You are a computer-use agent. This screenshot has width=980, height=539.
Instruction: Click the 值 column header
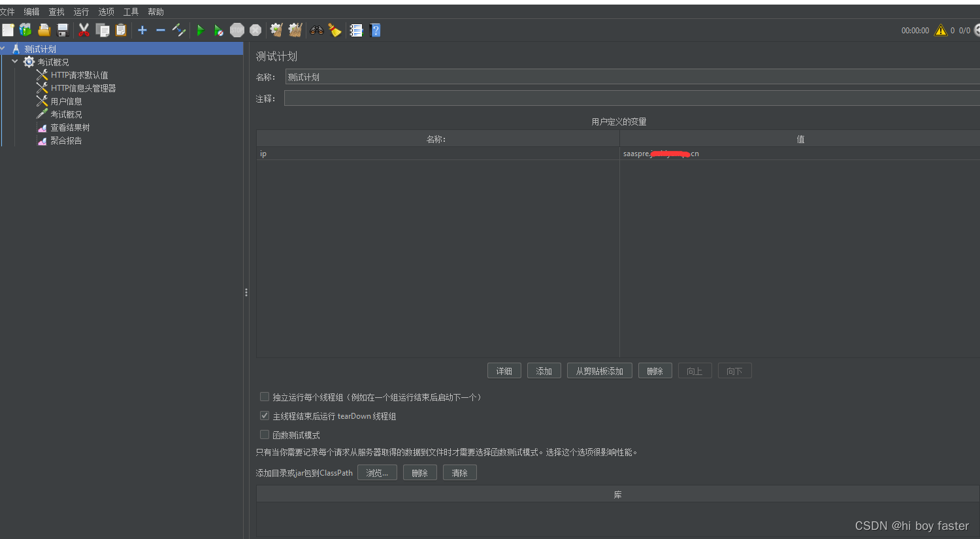[x=800, y=139]
